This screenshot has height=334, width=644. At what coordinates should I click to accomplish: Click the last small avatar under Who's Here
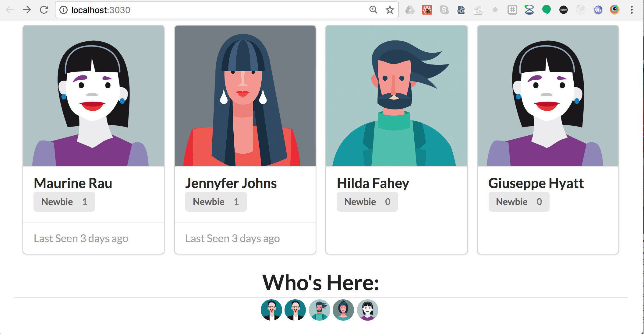click(367, 310)
